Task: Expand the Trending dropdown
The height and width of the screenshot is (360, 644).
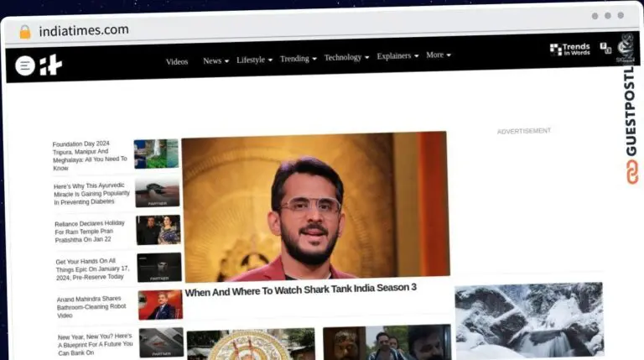Action: point(299,59)
